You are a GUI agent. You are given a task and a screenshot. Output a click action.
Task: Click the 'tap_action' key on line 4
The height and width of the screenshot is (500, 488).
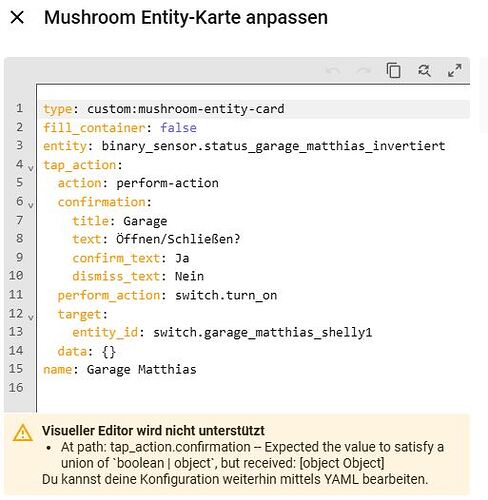click(79, 165)
